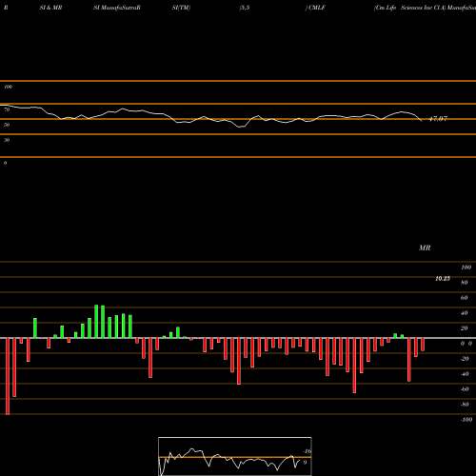Viewport: 476px width, 476px height.
Task: Click the MR axis label -100
Action: tap(466, 420)
